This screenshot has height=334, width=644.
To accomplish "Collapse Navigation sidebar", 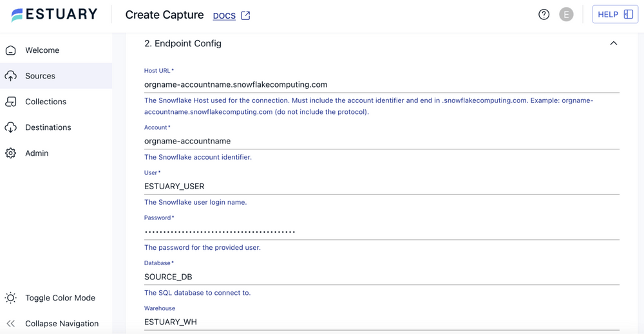I will click(x=61, y=324).
